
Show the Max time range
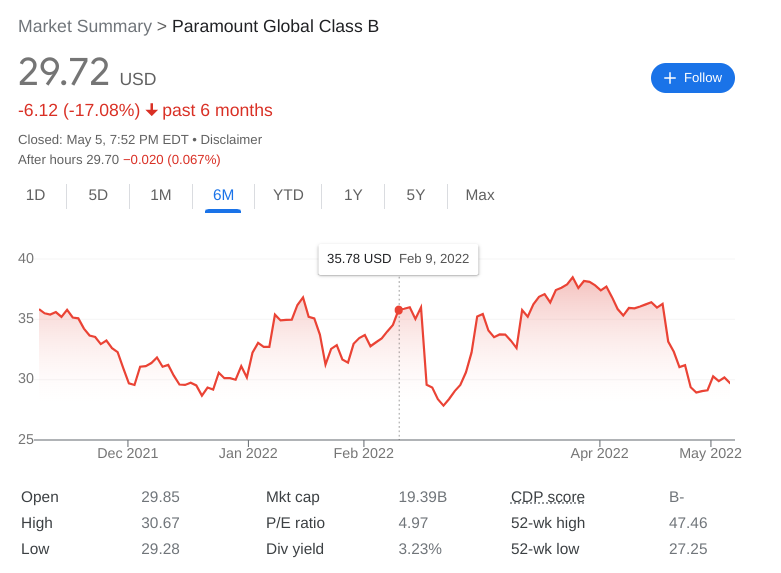tap(480, 195)
